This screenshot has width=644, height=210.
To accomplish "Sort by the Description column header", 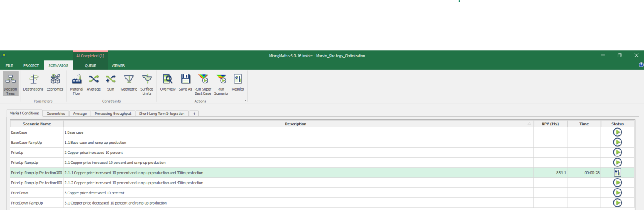I will (296, 124).
